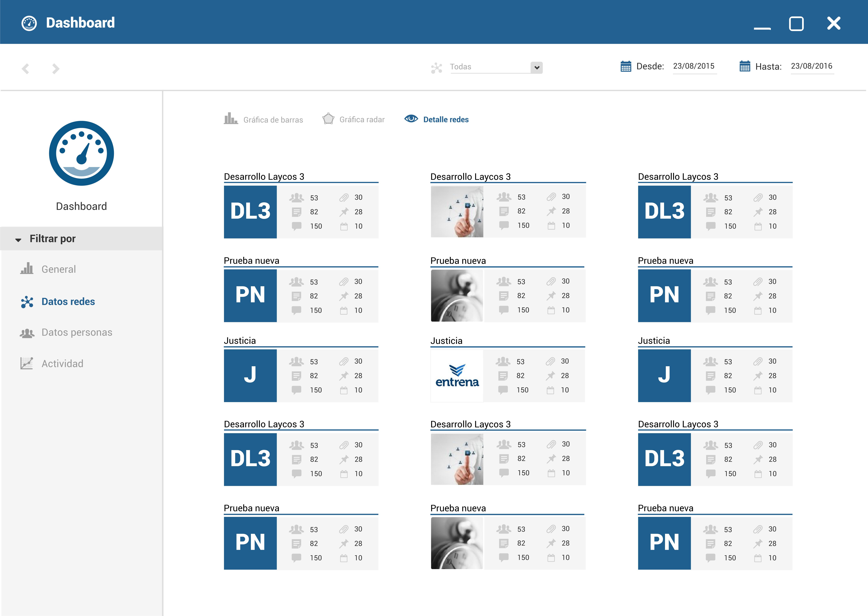Click the 53 members value in right J card

tap(728, 362)
